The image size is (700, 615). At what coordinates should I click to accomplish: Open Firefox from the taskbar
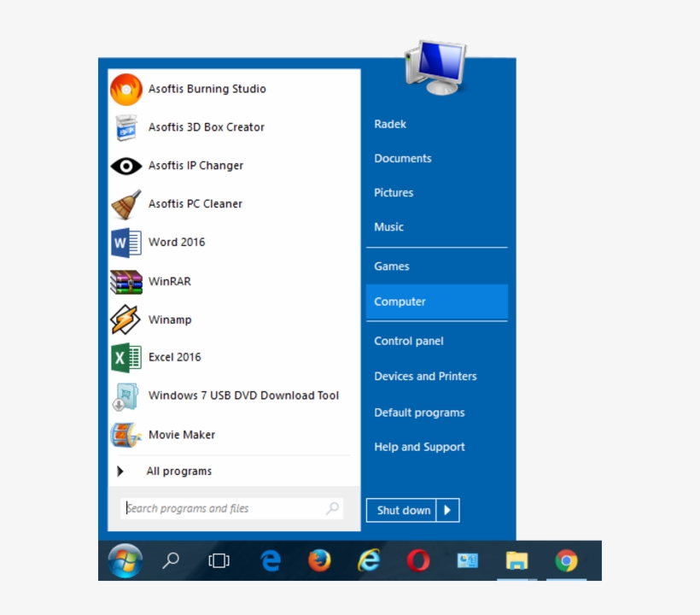[319, 560]
